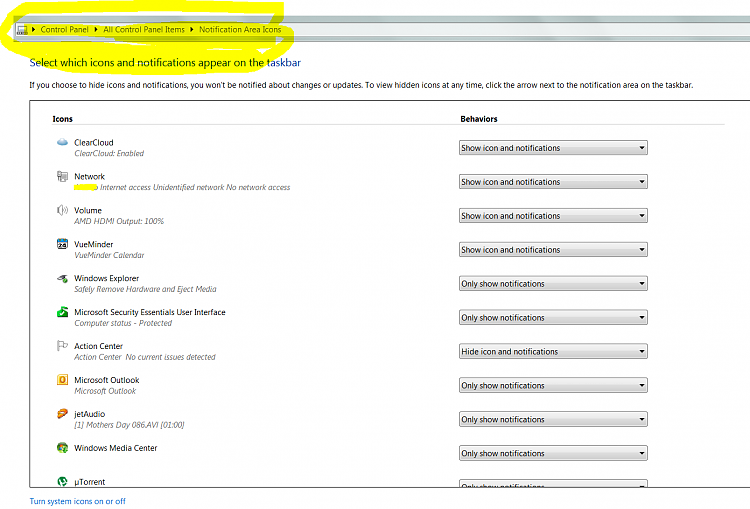
Task: Click the µTorrent label
Action: pyautogui.click(x=89, y=482)
